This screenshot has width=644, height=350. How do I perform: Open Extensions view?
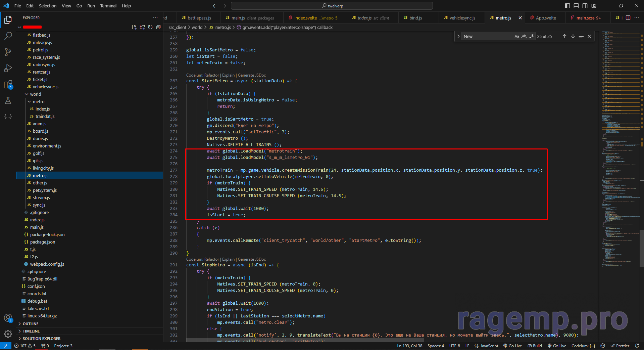click(8, 84)
